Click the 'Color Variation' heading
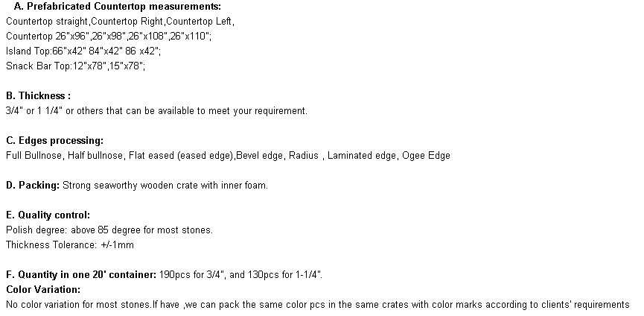 click(43, 289)
